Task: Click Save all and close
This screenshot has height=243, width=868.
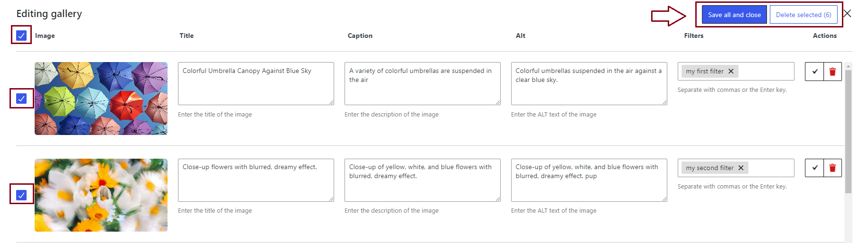Action: pos(734,15)
